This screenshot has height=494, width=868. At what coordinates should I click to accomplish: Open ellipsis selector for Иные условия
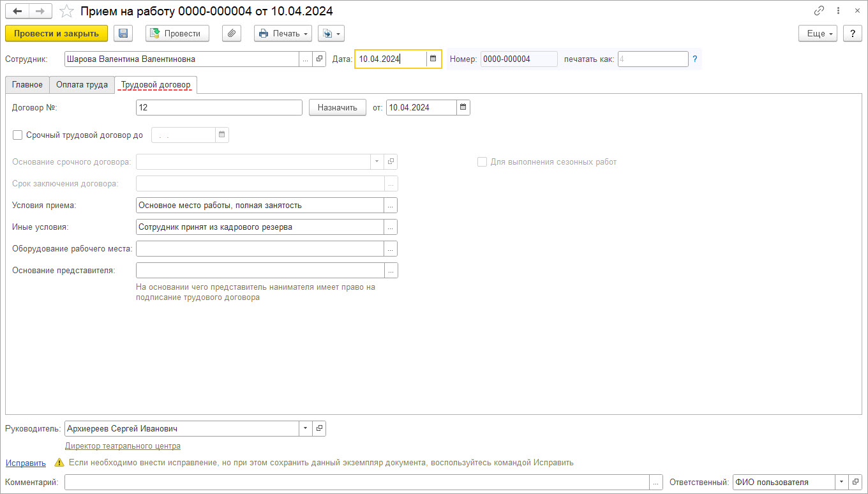click(x=391, y=227)
